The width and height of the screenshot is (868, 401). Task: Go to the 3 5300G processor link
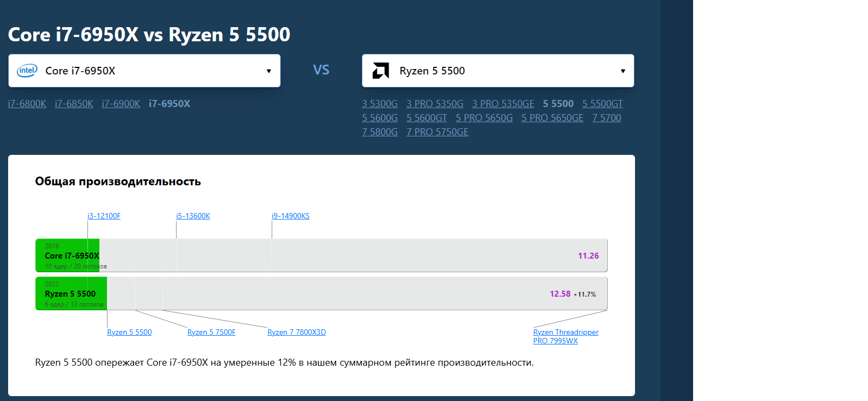coord(380,104)
